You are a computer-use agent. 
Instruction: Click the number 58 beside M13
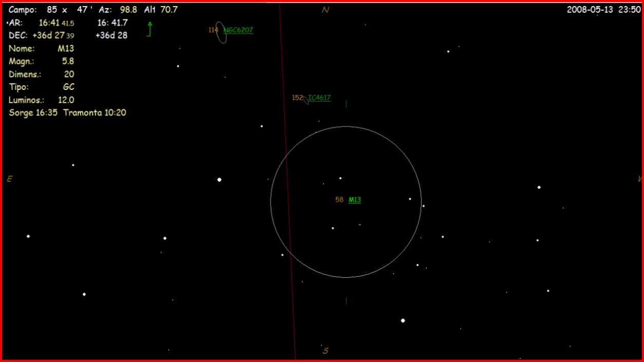[x=339, y=200]
